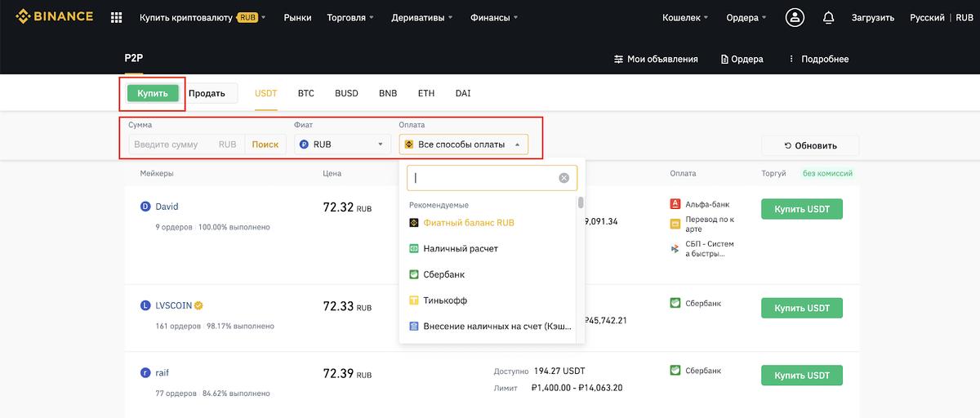Click the Сбербанк icon in LVSCOIN's row
The width and height of the screenshot is (980, 418).
[x=675, y=303]
